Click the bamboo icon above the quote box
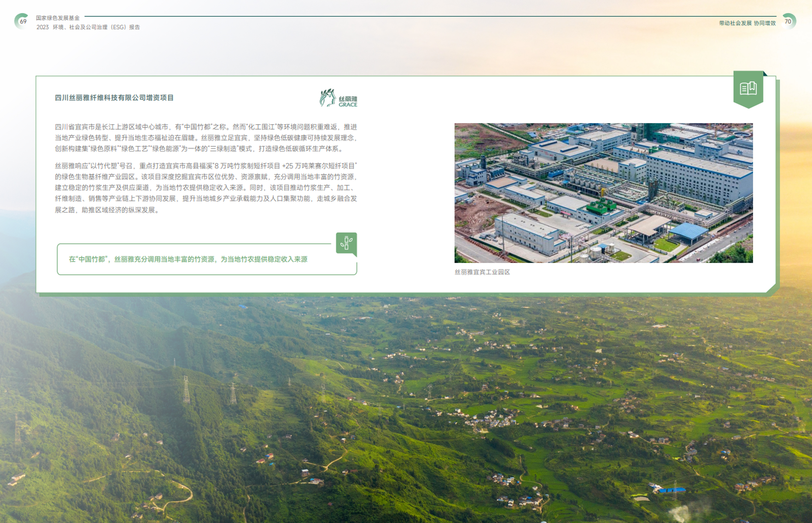Image resolution: width=812 pixels, height=523 pixels. [x=347, y=243]
